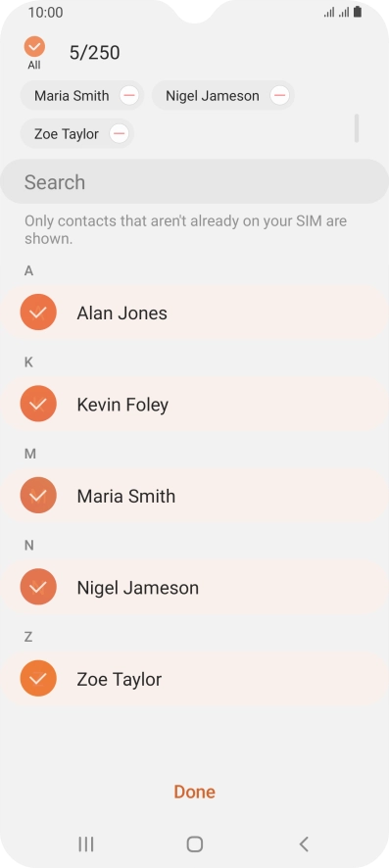
Task: Remove Zoe Taylor chip with minus icon
Action: coord(119,133)
